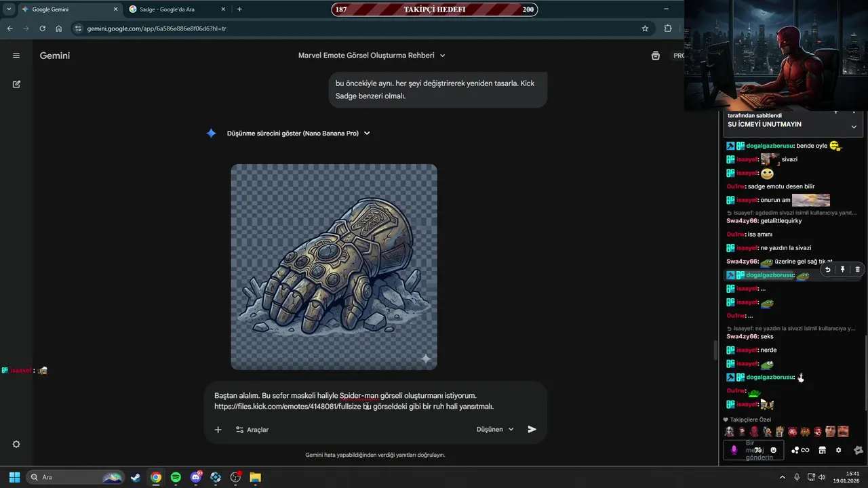This screenshot has height=488, width=868.
Task: Delete the highlighted chat message via trash icon
Action: pos(857,269)
